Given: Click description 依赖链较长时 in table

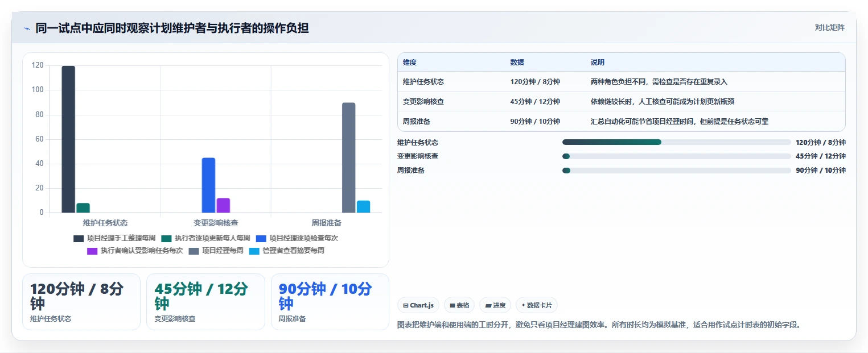Looking at the screenshot, I should coord(663,102).
